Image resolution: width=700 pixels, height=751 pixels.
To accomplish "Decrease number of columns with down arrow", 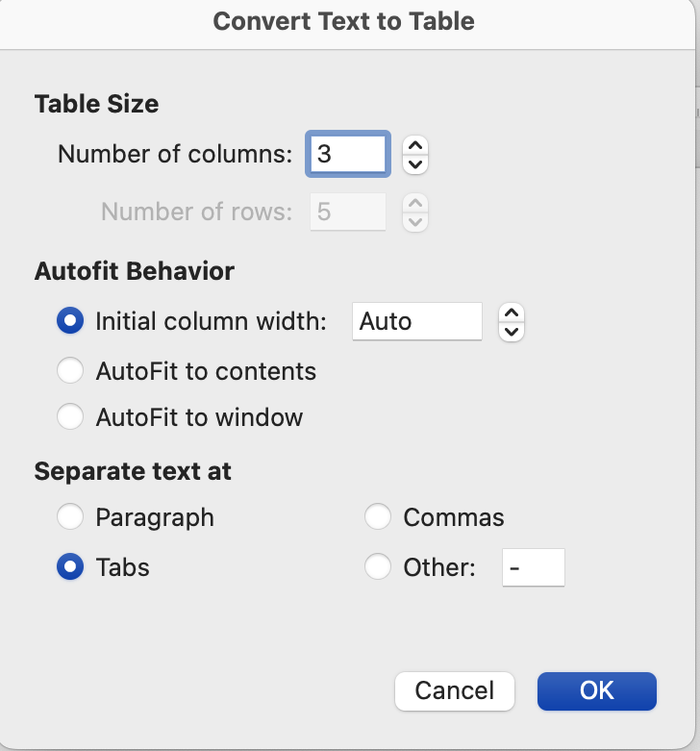I will (x=415, y=164).
